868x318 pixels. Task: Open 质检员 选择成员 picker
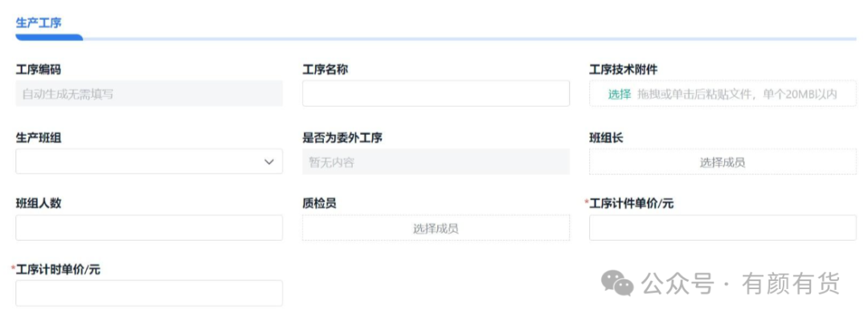(436, 228)
